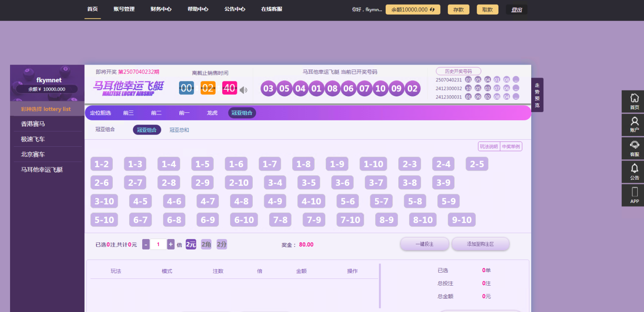Select the 2分 unit mode

click(x=222, y=244)
